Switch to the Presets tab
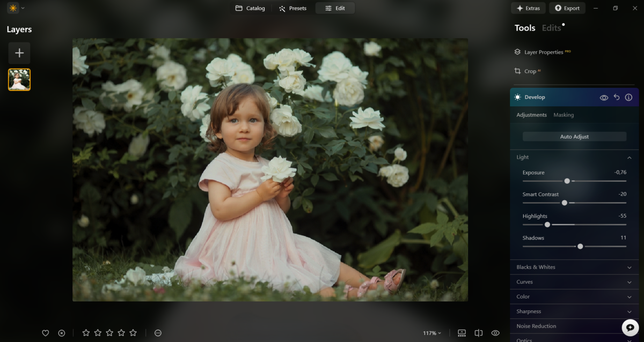 coord(293,8)
